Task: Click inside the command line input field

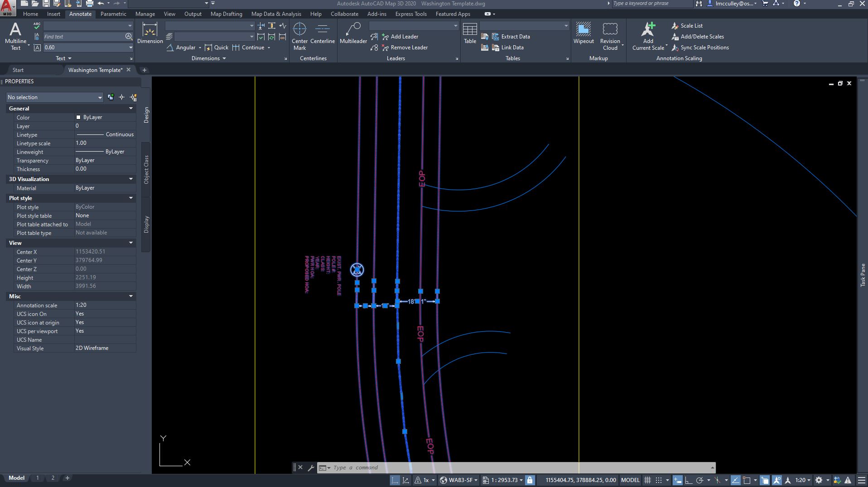Action: coord(408,467)
